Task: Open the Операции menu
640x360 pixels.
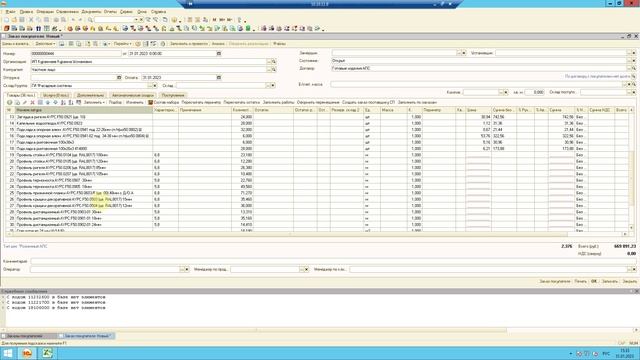Action: [x=45, y=12]
